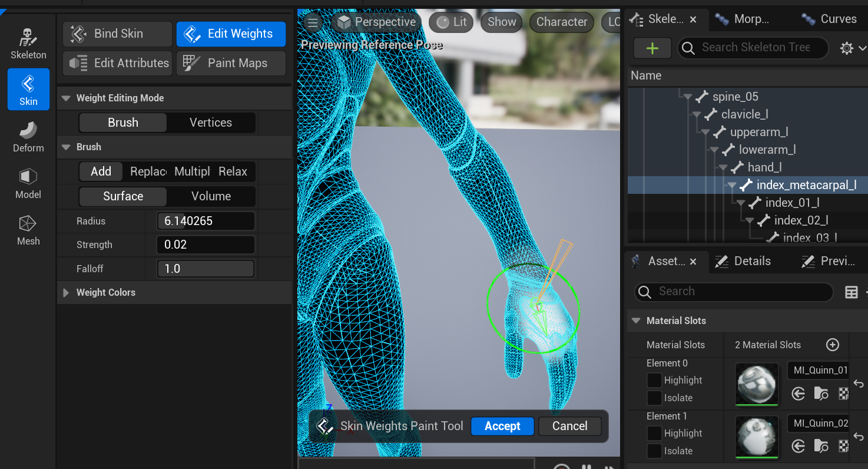Click the table view options icon beside asset search
This screenshot has height=469, width=868.
pos(851,292)
